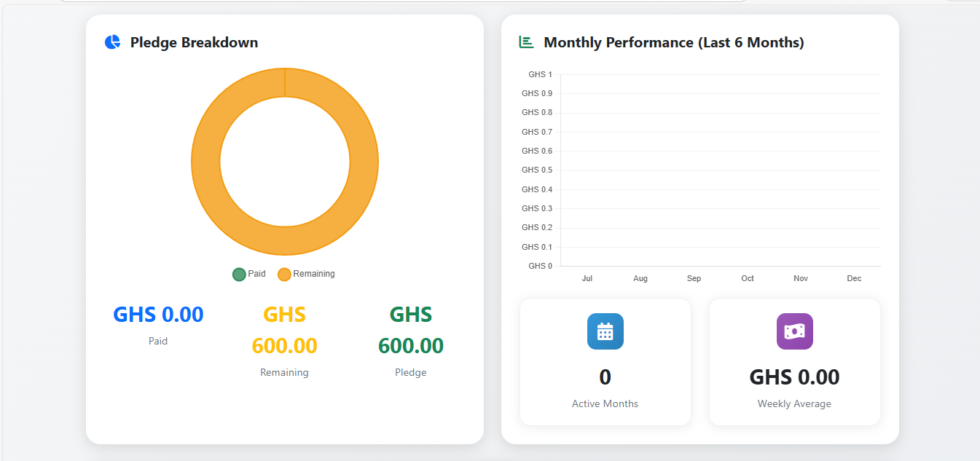Click the bar chart icon beside Monthly Performance
Screen dimensions: 980x461
[x=525, y=42]
